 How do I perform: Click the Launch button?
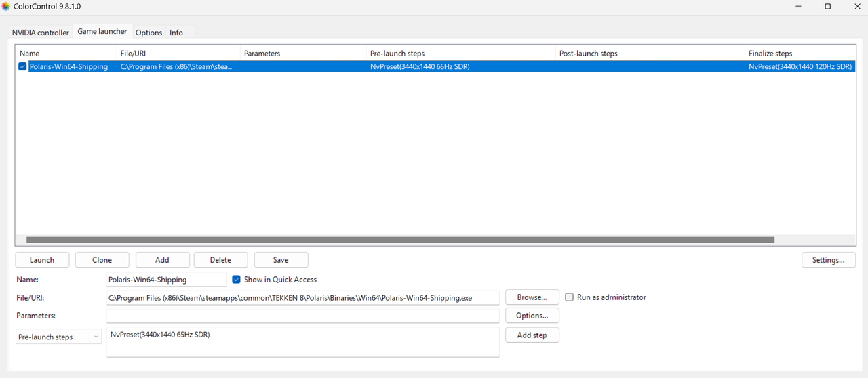pos(42,260)
